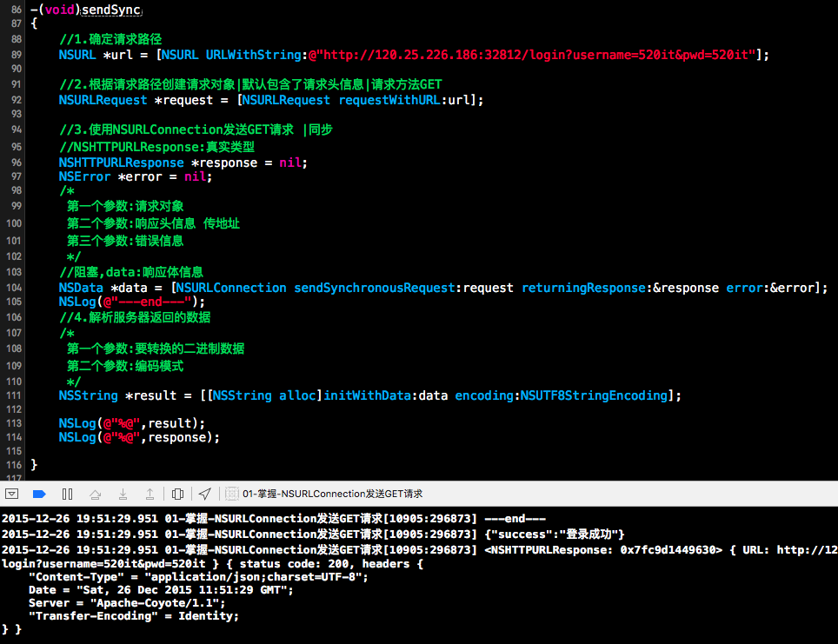
Task: Click the Simulate Location arrow icon
Action: point(204,494)
